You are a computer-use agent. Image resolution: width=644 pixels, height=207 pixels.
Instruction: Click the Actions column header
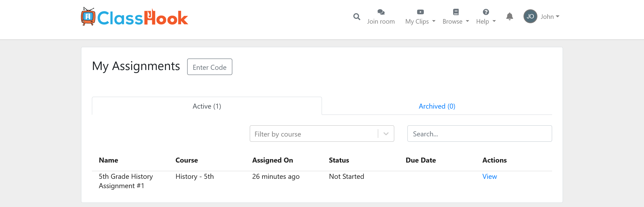click(494, 160)
